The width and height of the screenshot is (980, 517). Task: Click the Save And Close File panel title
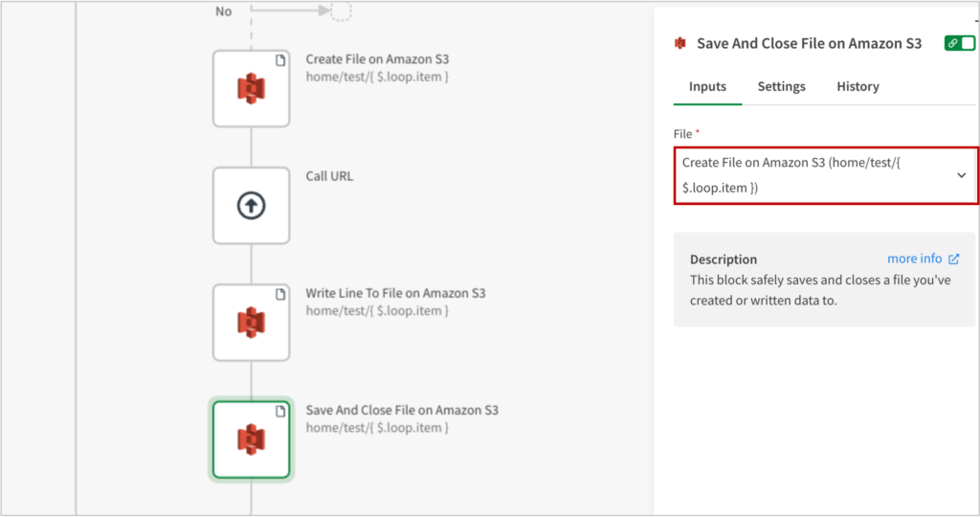pos(809,43)
